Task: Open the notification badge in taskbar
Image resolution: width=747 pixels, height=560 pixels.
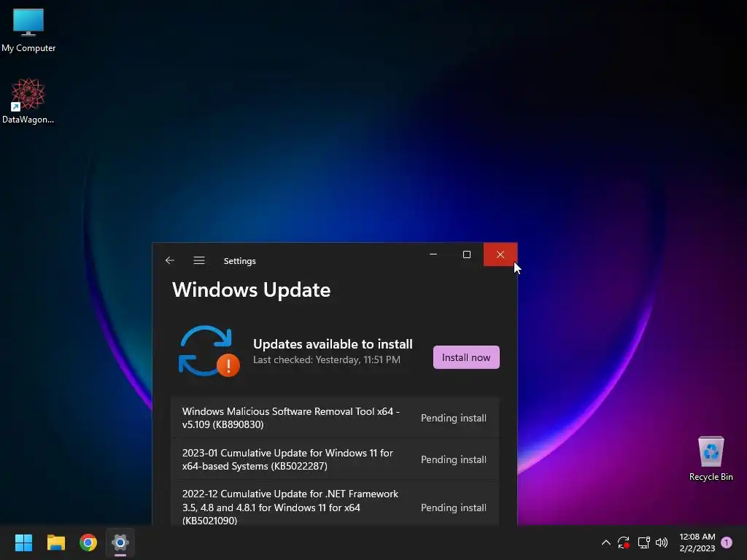Action: (x=727, y=542)
